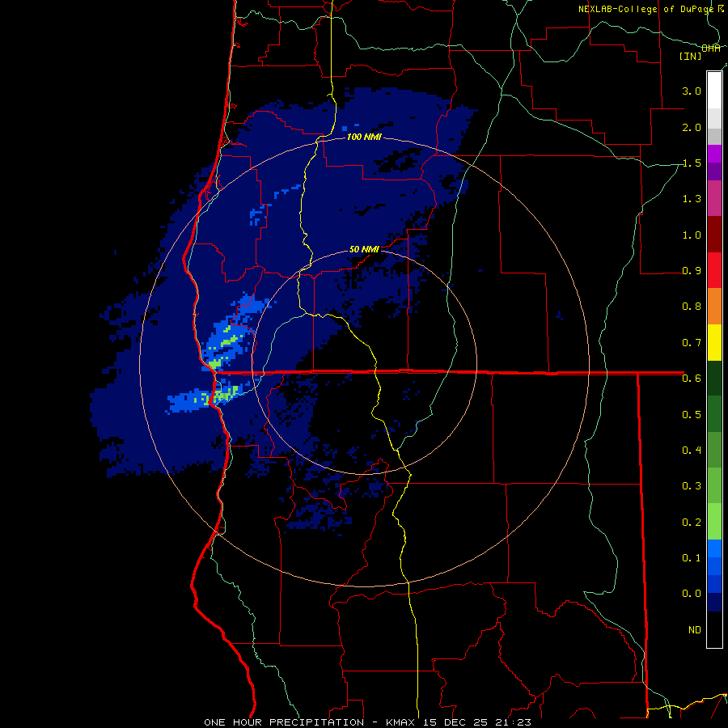The width and height of the screenshot is (728, 728).
Task: Click the 2.0 scale value
Action: [x=692, y=127]
